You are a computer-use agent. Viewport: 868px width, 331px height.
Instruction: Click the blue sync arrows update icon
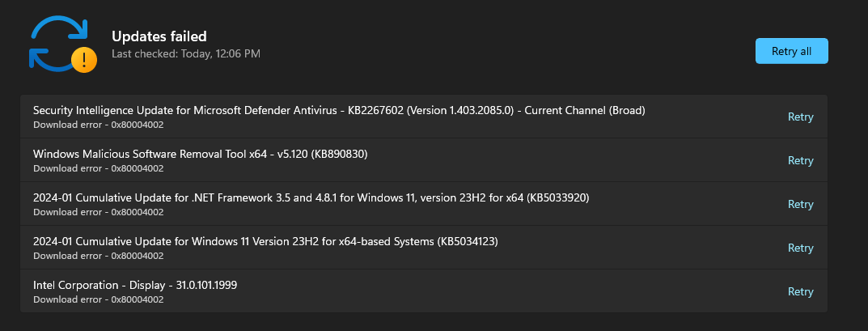tap(57, 42)
